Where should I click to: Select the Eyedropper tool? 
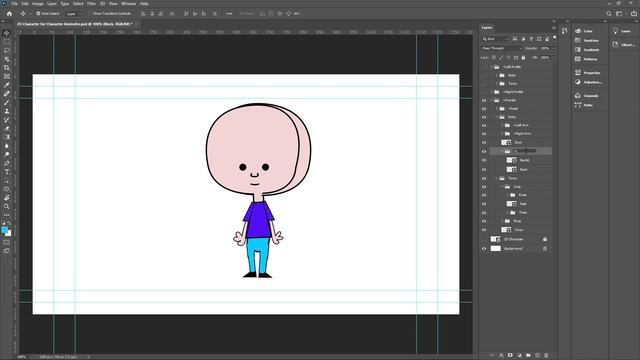coord(7,85)
